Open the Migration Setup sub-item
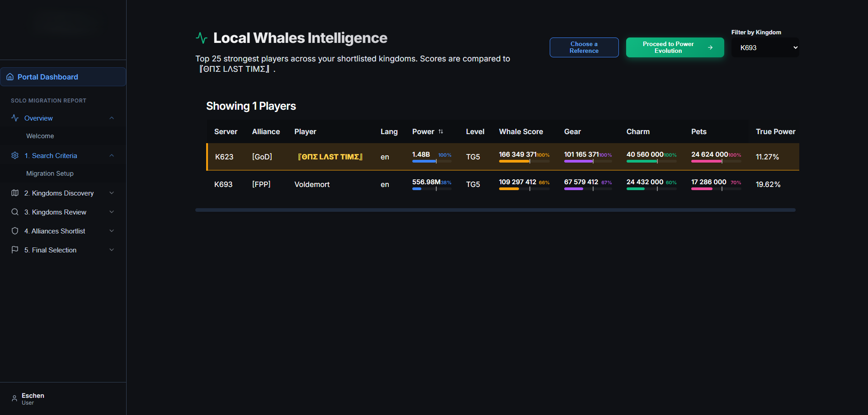868x415 pixels. tap(50, 173)
